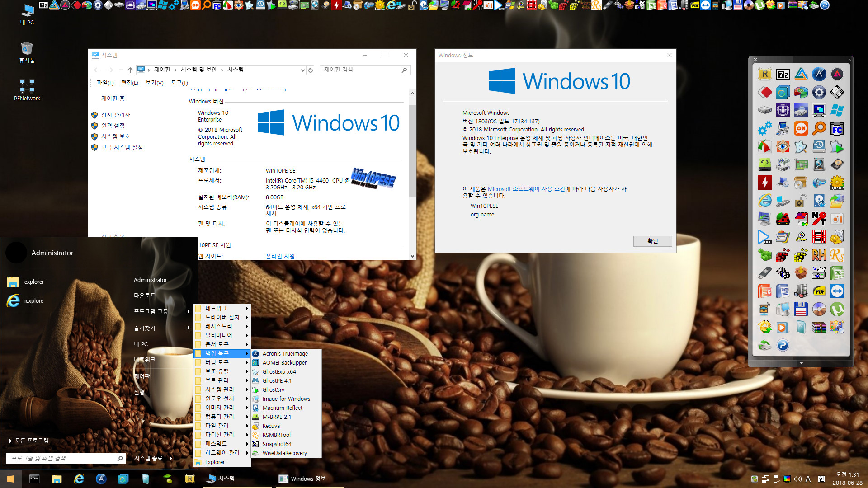Expand the 파티션 관리 submenu folder
This screenshot has height=488, width=868.
click(222, 435)
